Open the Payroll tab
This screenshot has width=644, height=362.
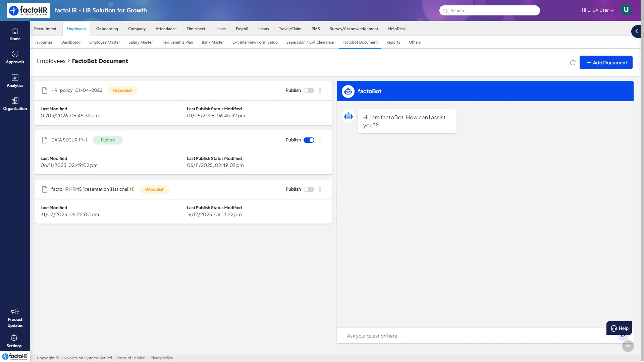point(242,29)
